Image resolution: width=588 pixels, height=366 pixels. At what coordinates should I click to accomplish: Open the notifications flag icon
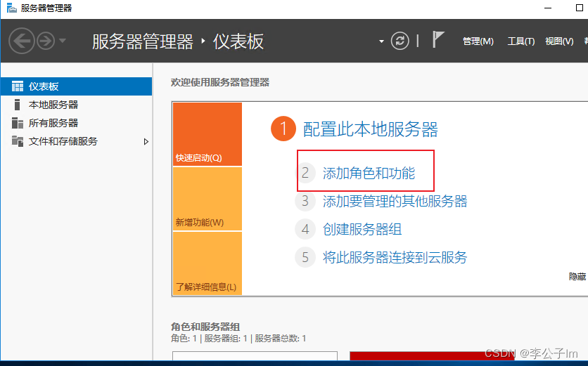pos(437,39)
